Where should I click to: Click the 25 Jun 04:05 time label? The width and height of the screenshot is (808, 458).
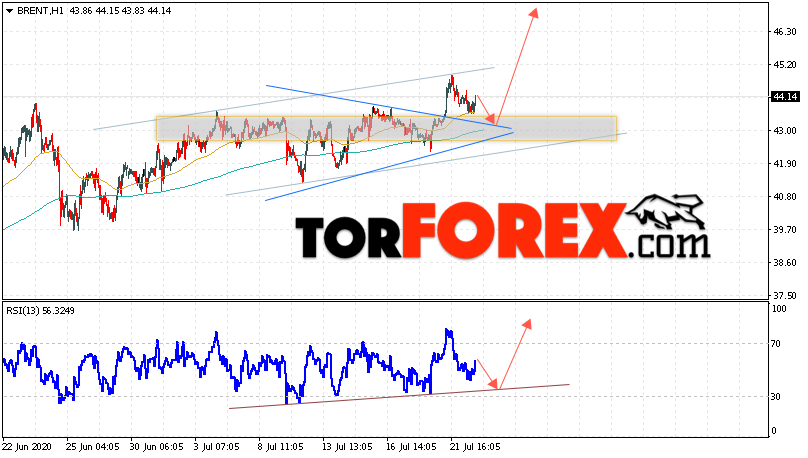(x=93, y=446)
